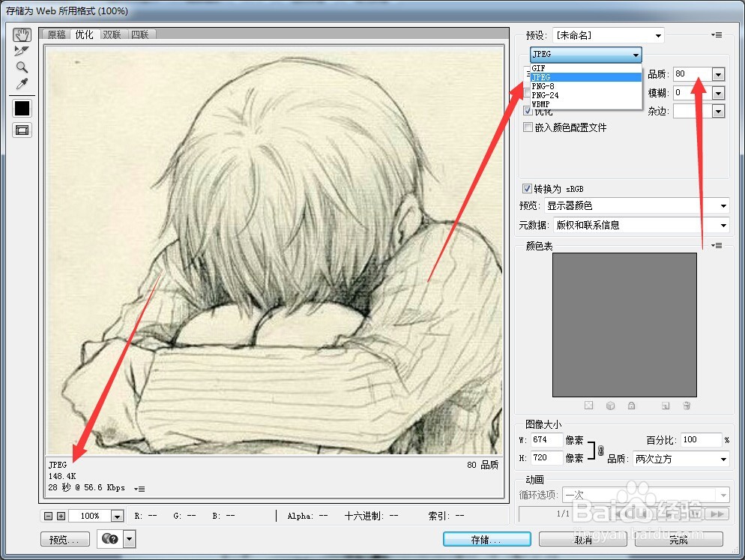Screen dimensions: 745x560
Task: Click the new color icon under color table
Action: (666, 406)
